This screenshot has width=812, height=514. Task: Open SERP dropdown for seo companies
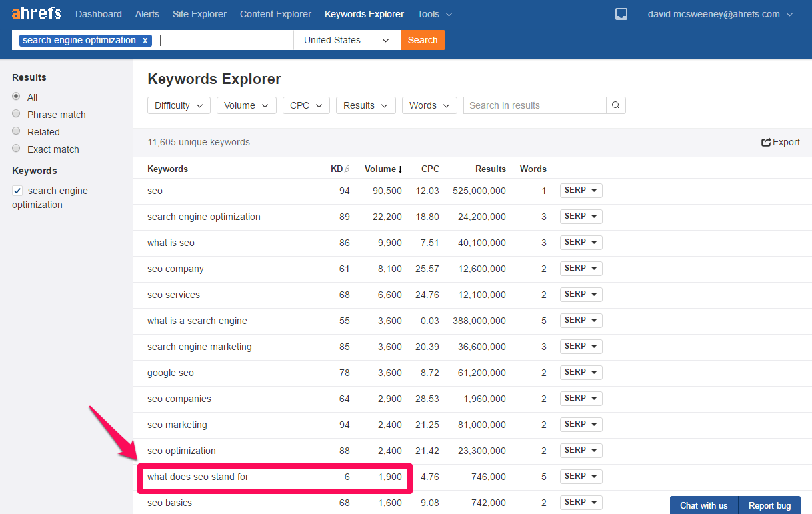coord(581,399)
